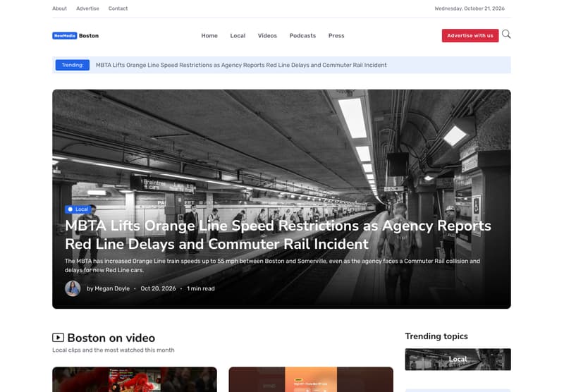Open the Press navigation item
This screenshot has height=392, width=564.
tap(336, 35)
